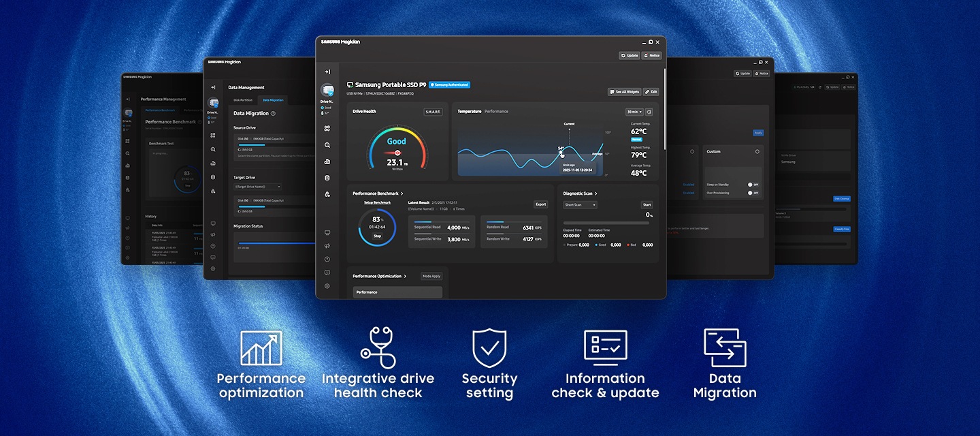The height and width of the screenshot is (436, 980).
Task: Click the clock icon next to 30 min
Action: (649, 112)
